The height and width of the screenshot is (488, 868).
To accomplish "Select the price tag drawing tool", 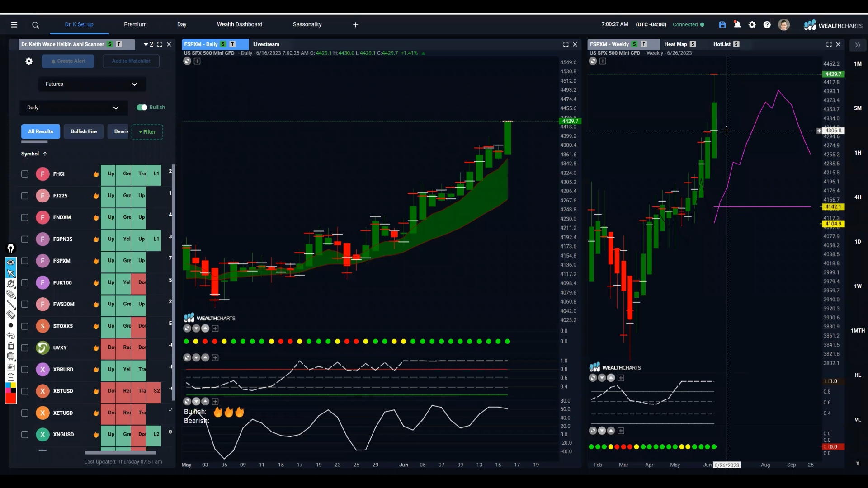I will (x=11, y=294).
